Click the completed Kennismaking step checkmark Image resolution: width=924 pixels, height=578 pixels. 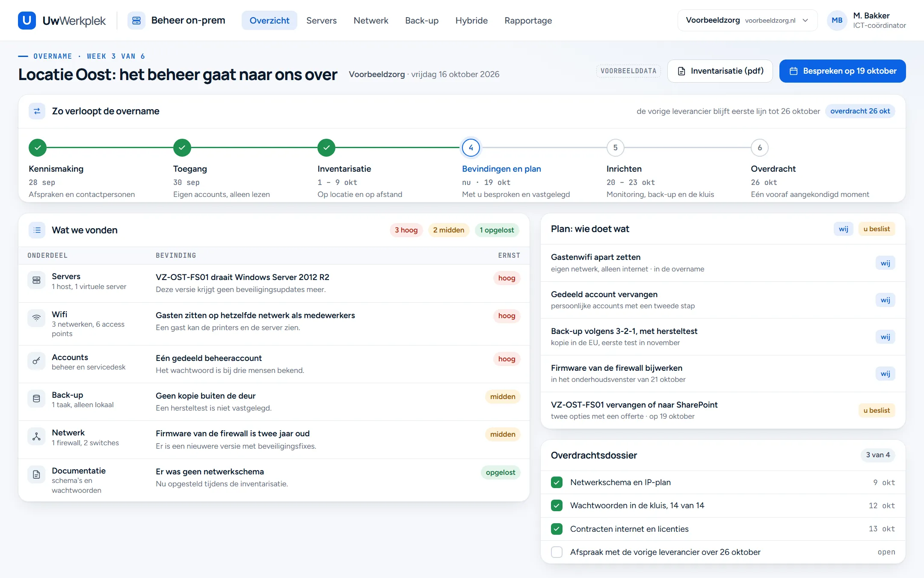(x=38, y=148)
